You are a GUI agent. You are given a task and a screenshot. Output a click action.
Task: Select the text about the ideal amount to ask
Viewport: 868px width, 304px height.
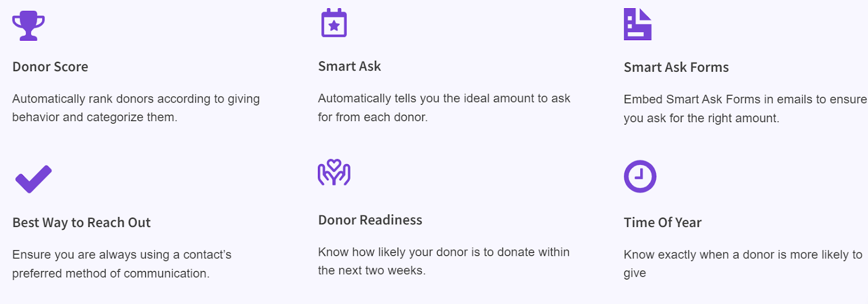(x=444, y=107)
